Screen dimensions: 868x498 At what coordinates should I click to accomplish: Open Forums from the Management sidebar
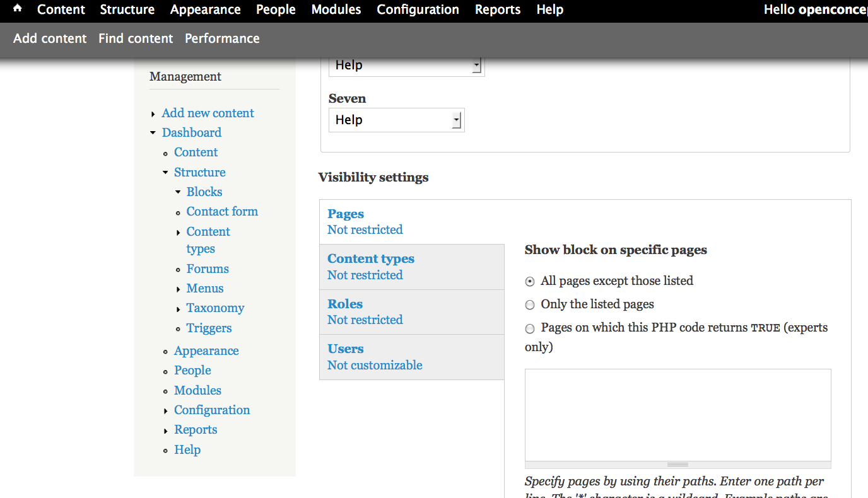pyautogui.click(x=208, y=269)
